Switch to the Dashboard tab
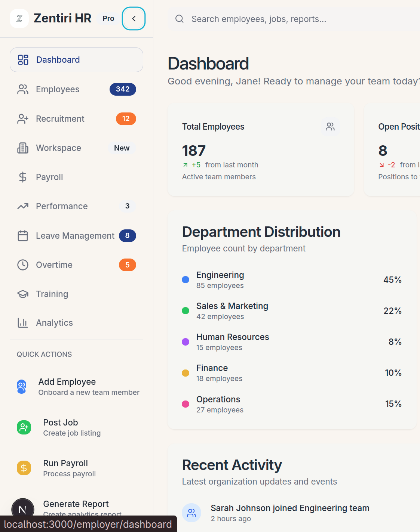The image size is (420, 532). pyautogui.click(x=58, y=59)
